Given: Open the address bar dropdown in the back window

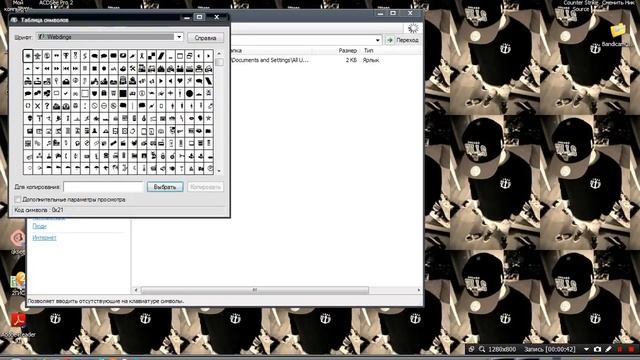Looking at the screenshot, I should [378, 40].
